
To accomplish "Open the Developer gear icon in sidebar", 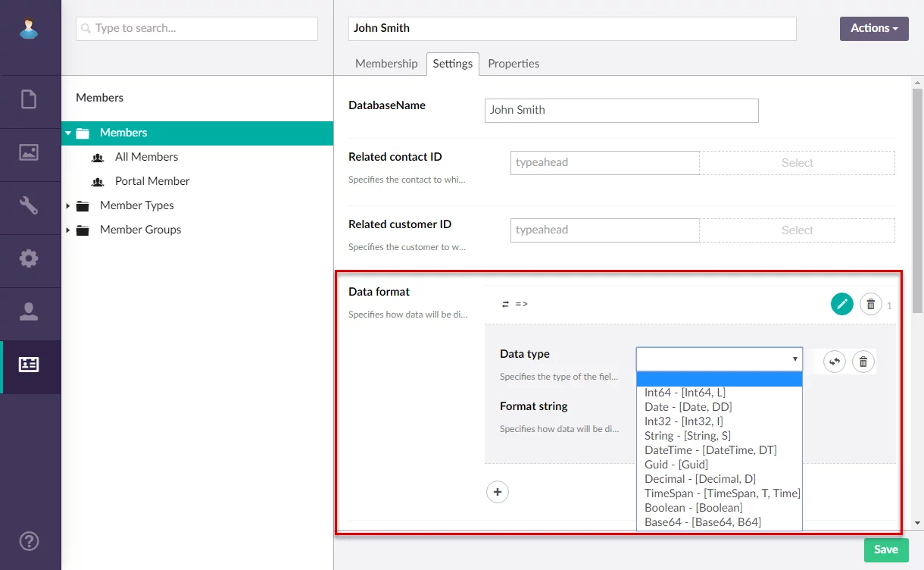I will 29,258.
